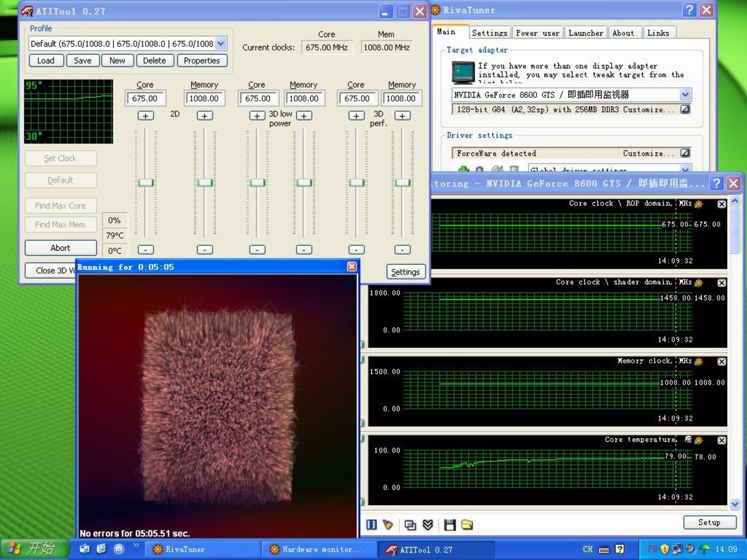
Task: Click the Save profile button
Action: coord(82,60)
